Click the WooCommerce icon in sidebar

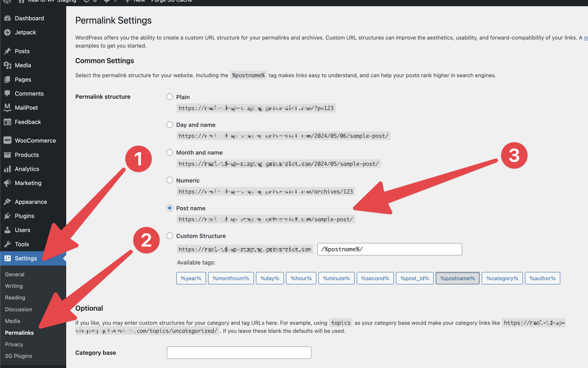pyautogui.click(x=7, y=140)
